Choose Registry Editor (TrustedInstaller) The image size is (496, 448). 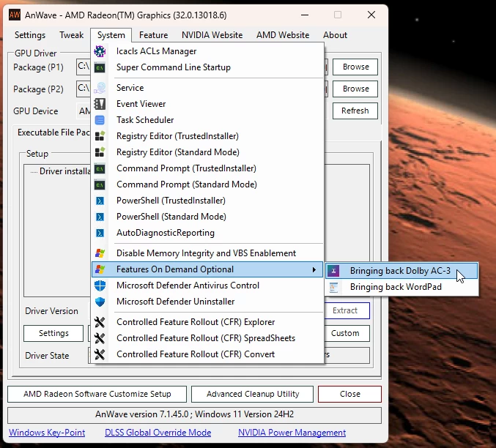(177, 136)
